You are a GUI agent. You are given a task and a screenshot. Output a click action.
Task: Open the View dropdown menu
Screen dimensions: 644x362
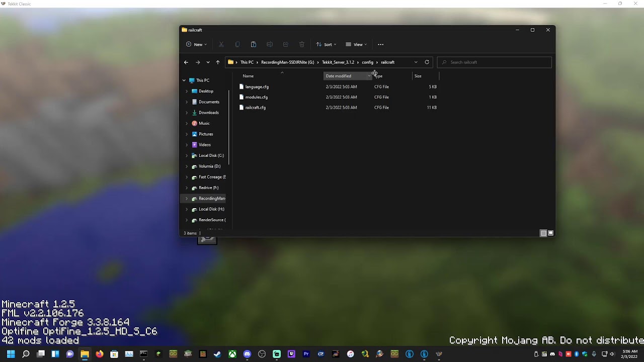click(x=356, y=44)
